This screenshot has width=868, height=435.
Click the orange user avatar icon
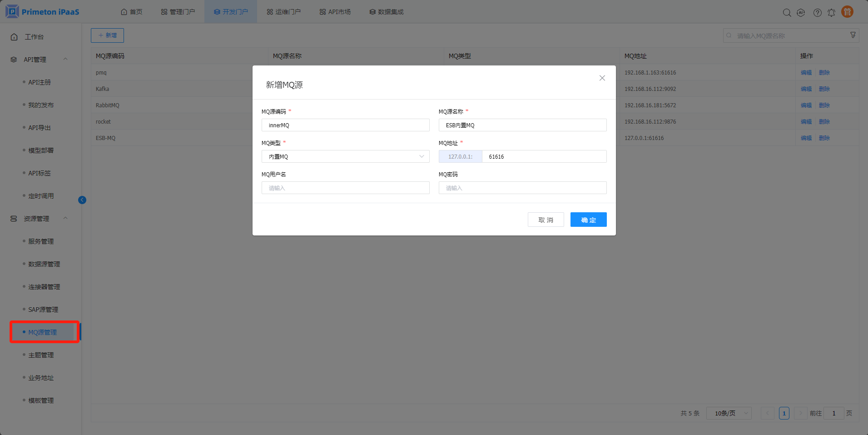[847, 12]
